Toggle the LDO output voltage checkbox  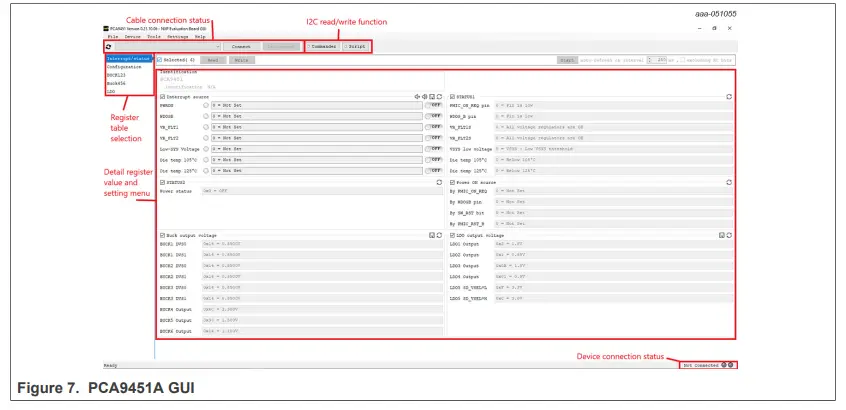click(452, 235)
